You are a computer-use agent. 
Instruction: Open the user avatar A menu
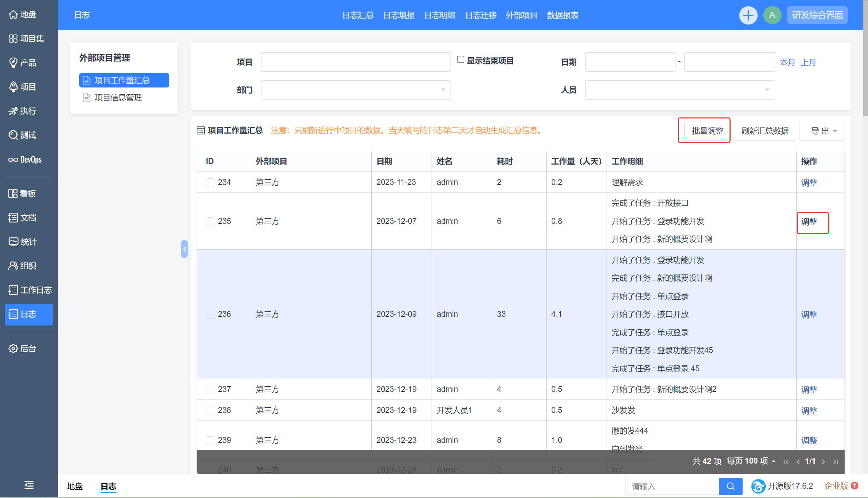click(772, 15)
